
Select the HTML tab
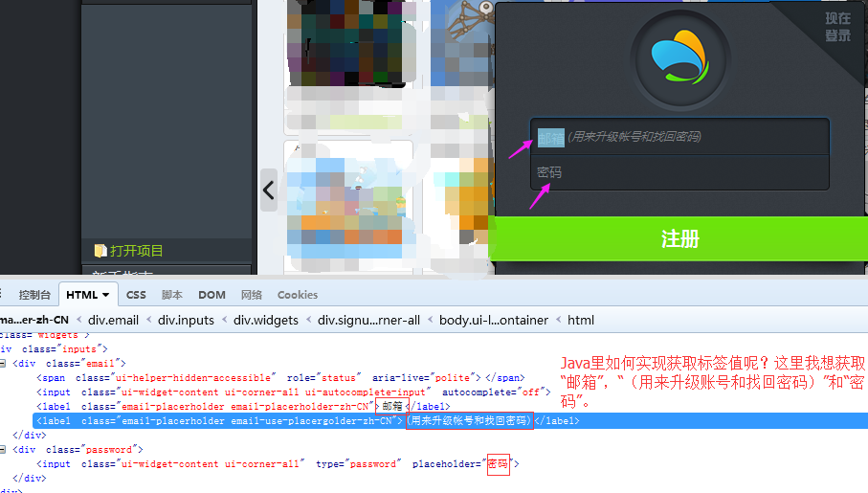82,295
